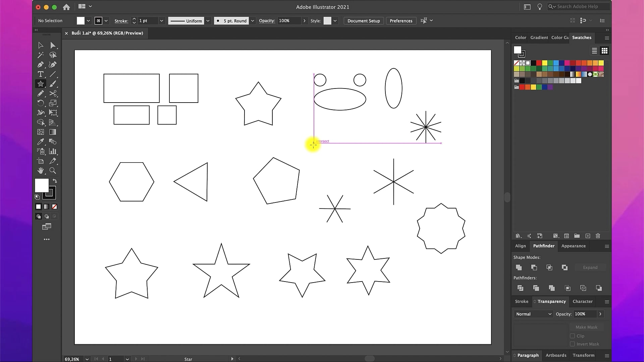The height and width of the screenshot is (362, 644).
Task: Click the Fill color box in toolbar
Action: [42, 185]
